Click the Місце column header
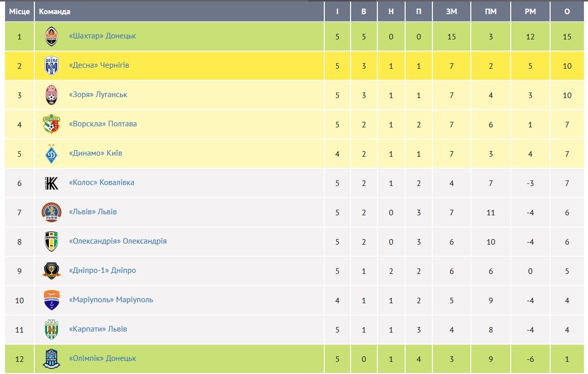 19,12
